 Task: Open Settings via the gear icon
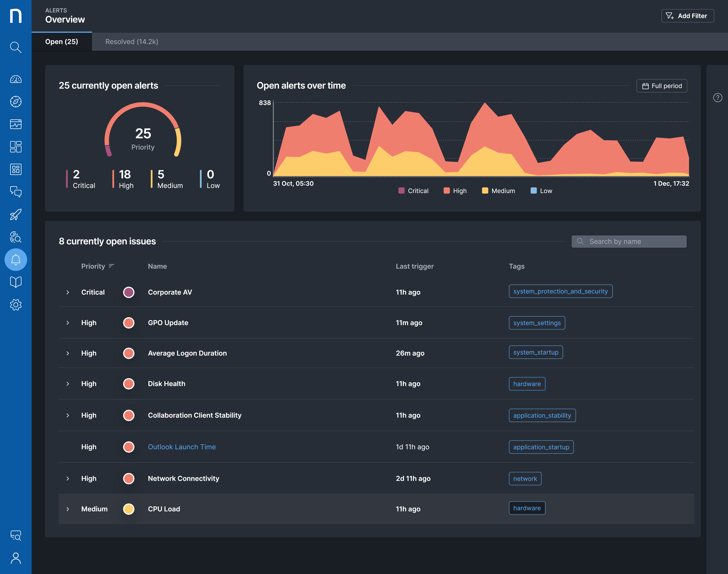(x=15, y=304)
